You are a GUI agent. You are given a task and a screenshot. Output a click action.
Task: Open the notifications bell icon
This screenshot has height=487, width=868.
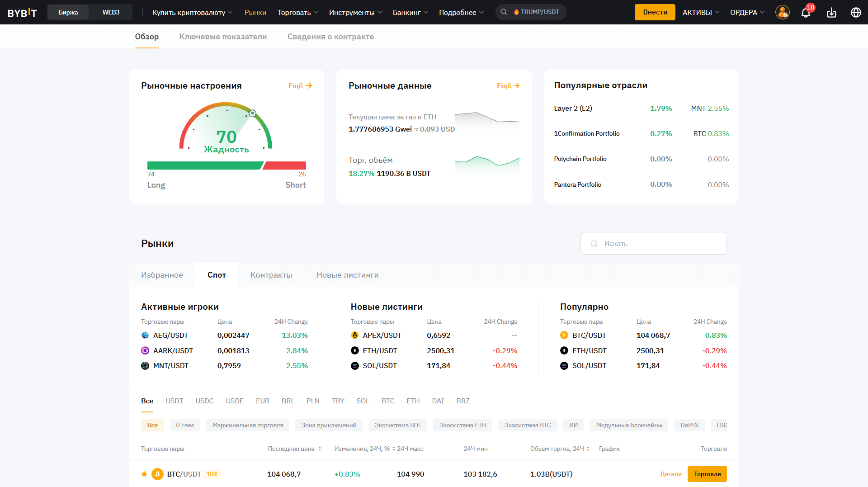click(806, 13)
